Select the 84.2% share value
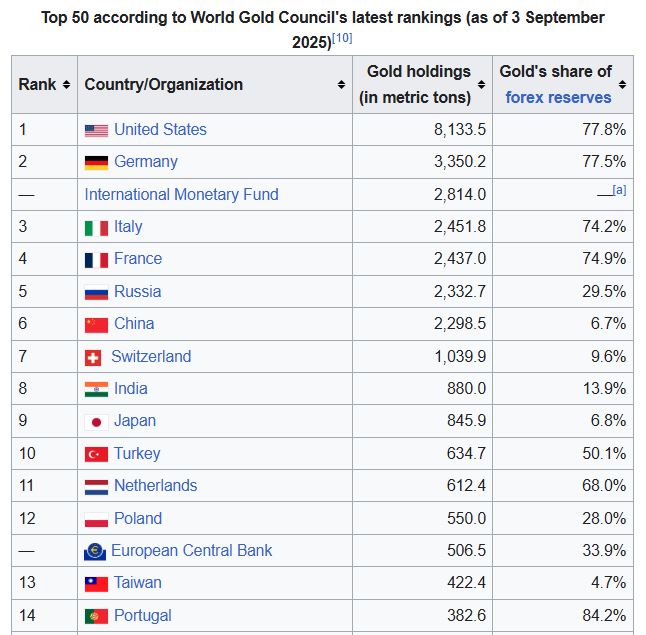Screen dimensions: 646x635 pos(604,616)
